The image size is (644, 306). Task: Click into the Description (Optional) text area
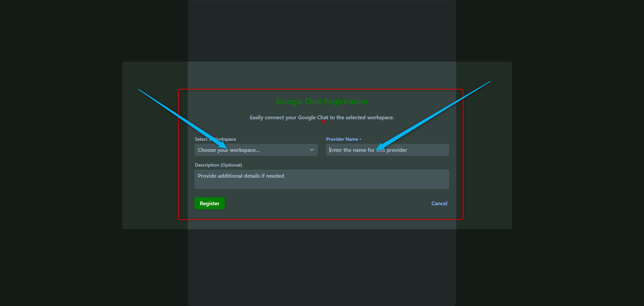[x=322, y=179]
